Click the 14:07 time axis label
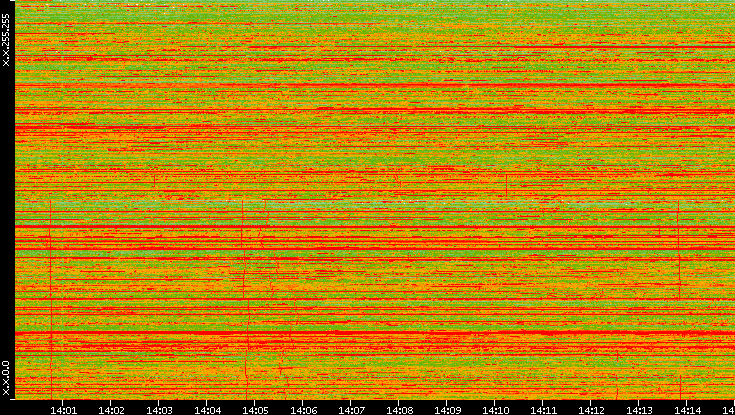This screenshot has width=735, height=415. (351, 410)
